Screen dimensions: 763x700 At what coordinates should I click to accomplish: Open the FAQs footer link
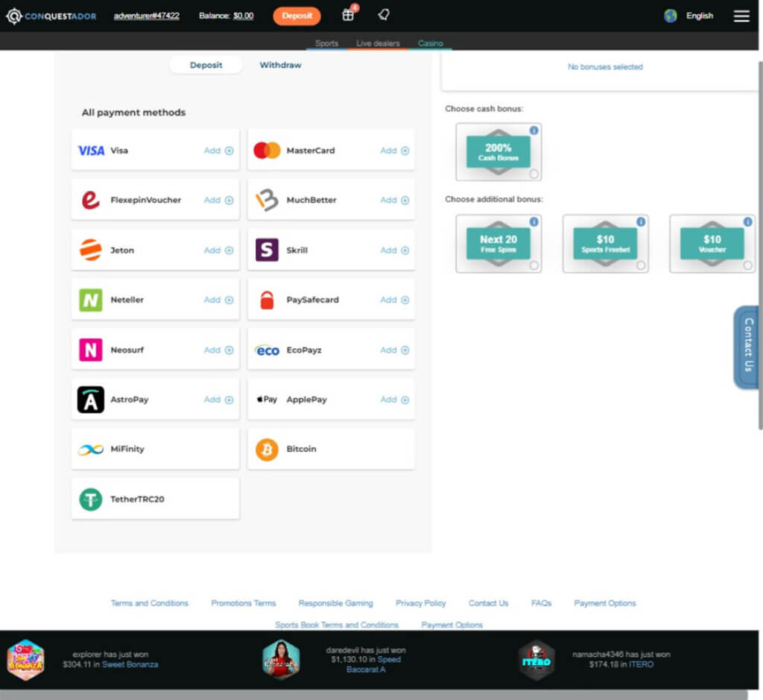(541, 603)
